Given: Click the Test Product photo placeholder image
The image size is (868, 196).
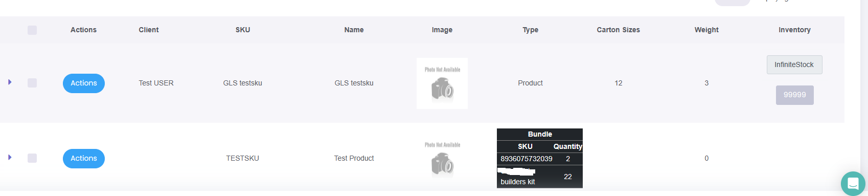Looking at the screenshot, I should pyautogui.click(x=442, y=159).
